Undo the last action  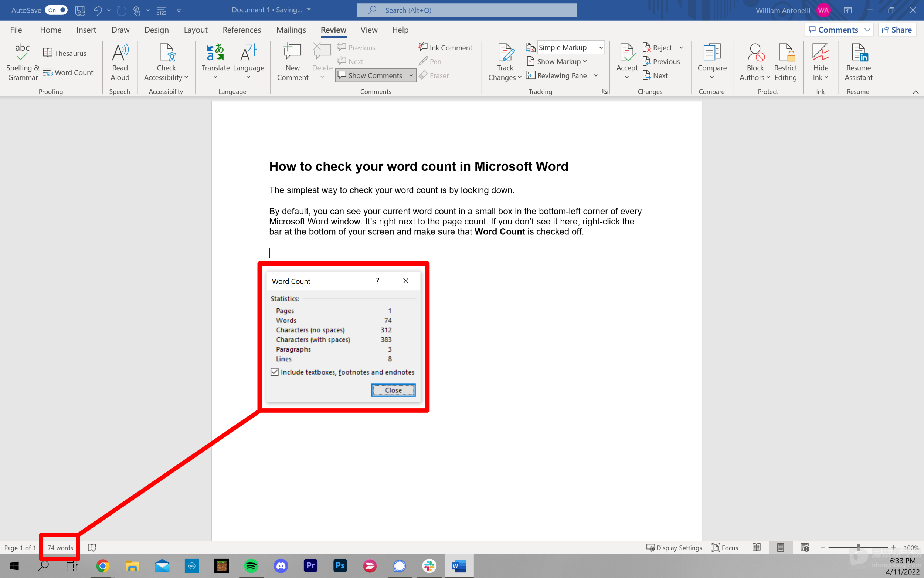pos(98,10)
